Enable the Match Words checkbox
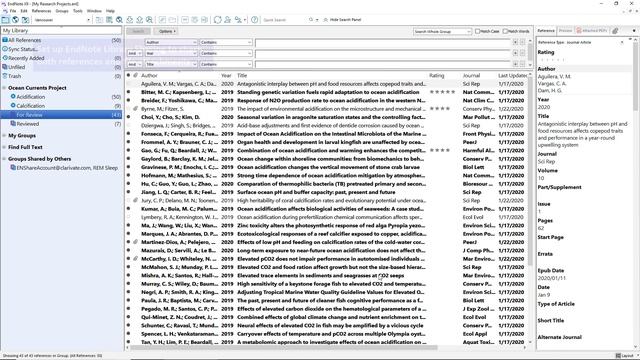 coord(505,31)
